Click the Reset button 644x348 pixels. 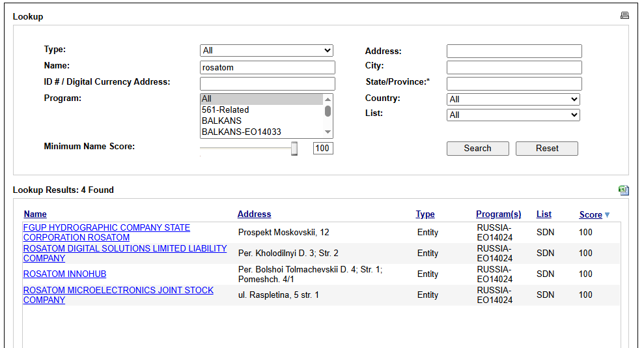point(547,149)
